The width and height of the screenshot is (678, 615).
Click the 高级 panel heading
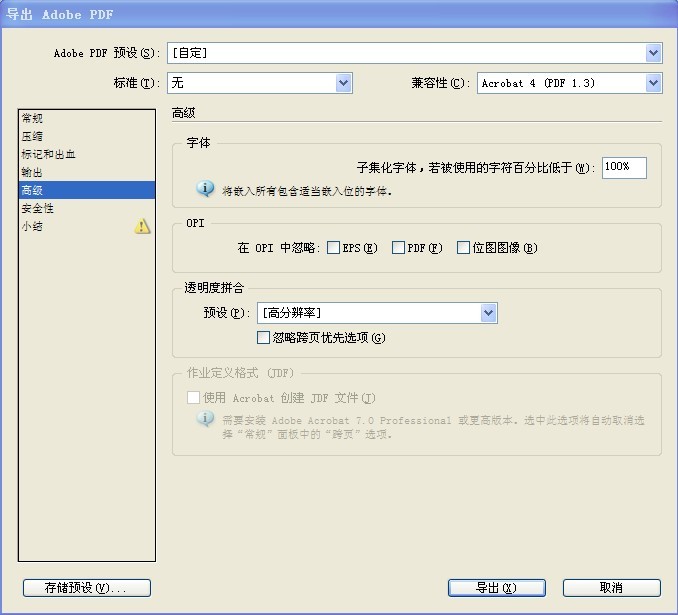183,113
